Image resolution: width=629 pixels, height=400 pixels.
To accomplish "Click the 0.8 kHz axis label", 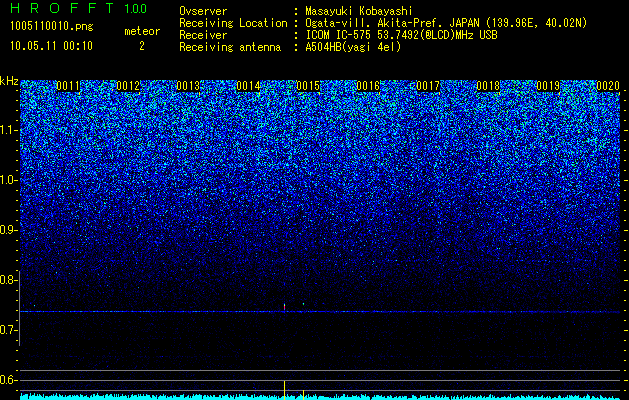I will tap(9, 280).
